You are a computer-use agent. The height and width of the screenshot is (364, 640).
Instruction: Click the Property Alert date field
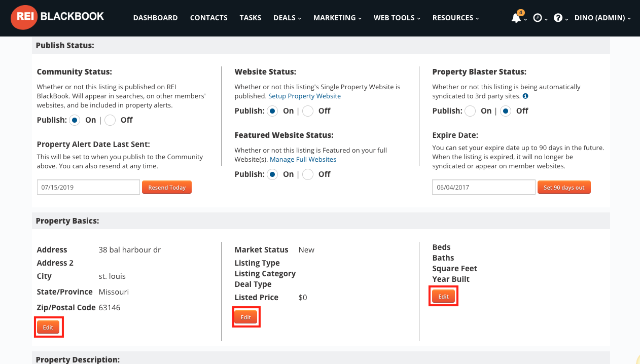pyautogui.click(x=88, y=187)
